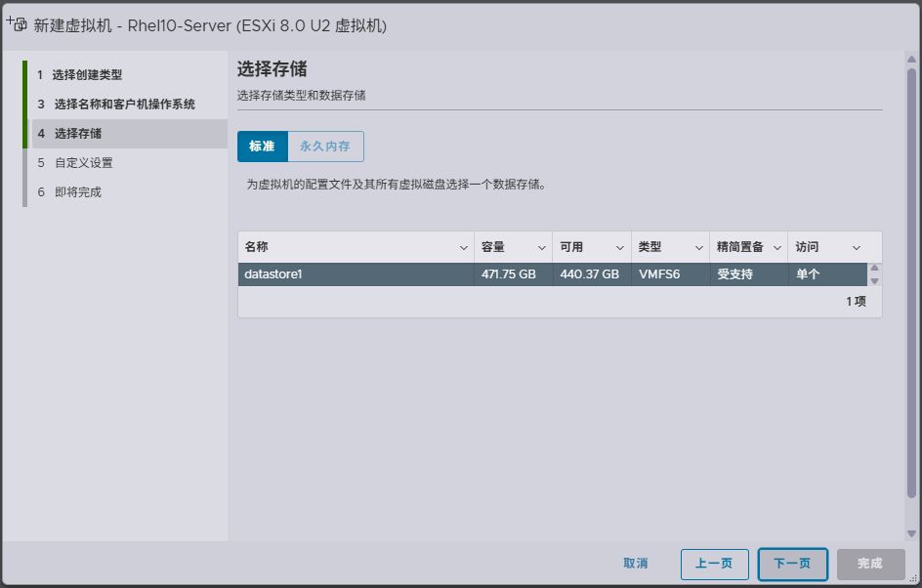Click the dialog scrollbar down arrow

tap(911, 532)
